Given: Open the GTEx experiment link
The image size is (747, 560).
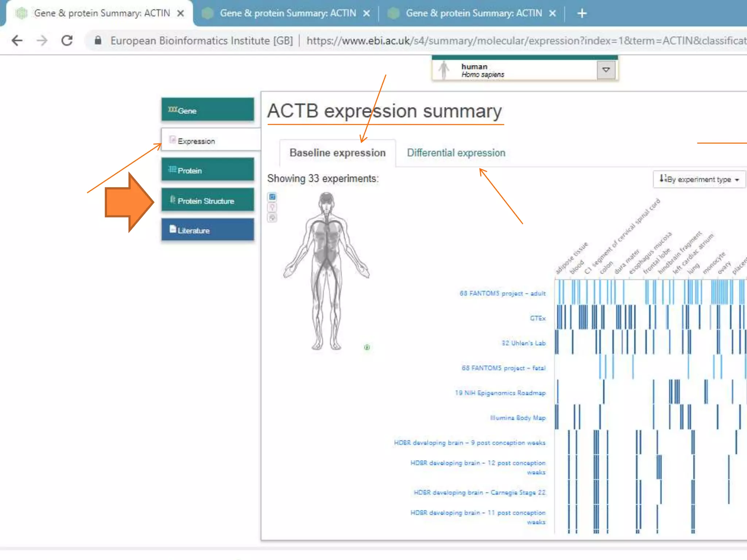Looking at the screenshot, I should [x=537, y=318].
